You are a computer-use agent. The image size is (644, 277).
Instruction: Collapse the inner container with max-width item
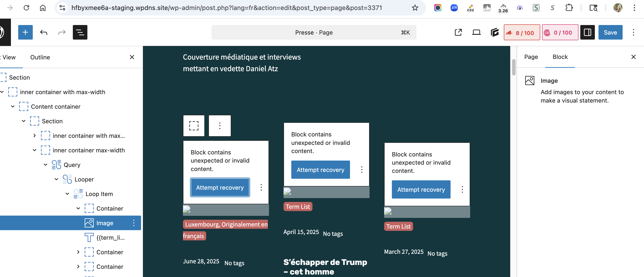[x=2, y=92]
